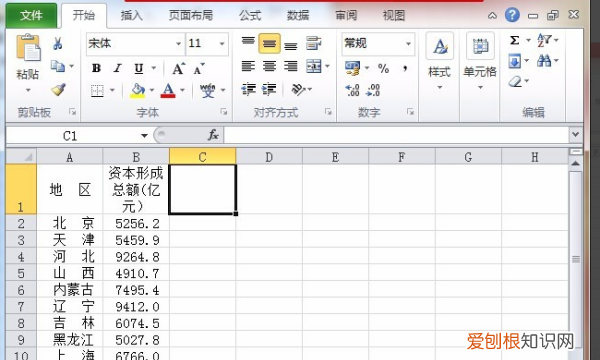The image size is (600, 360).
Task: Click the Paste clipboard icon
Action: coord(28,48)
